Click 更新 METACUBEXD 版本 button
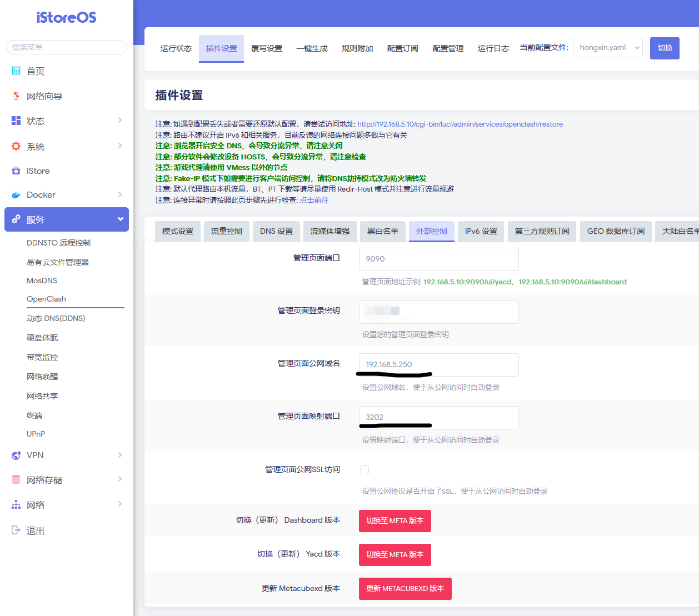This screenshot has width=699, height=616. click(405, 589)
